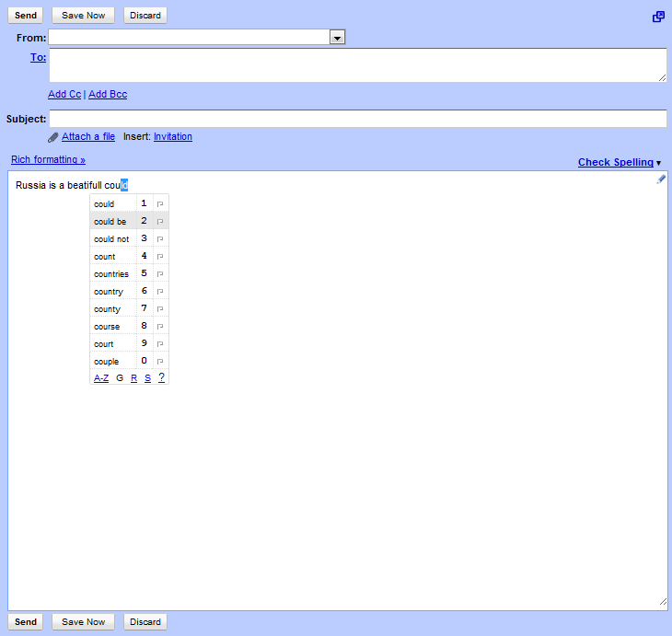Open the From address dropdown
This screenshot has width=672, height=636.
[337, 37]
